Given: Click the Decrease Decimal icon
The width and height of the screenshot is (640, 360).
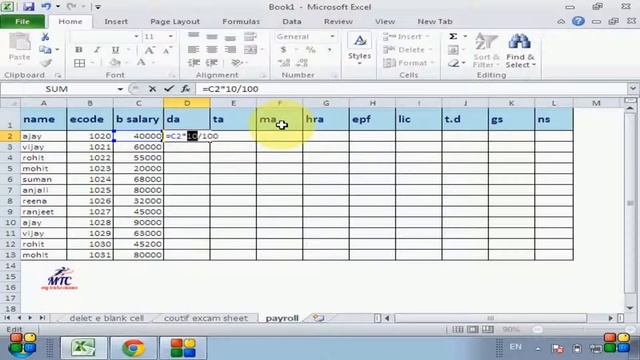Looking at the screenshot, I should [x=302, y=63].
